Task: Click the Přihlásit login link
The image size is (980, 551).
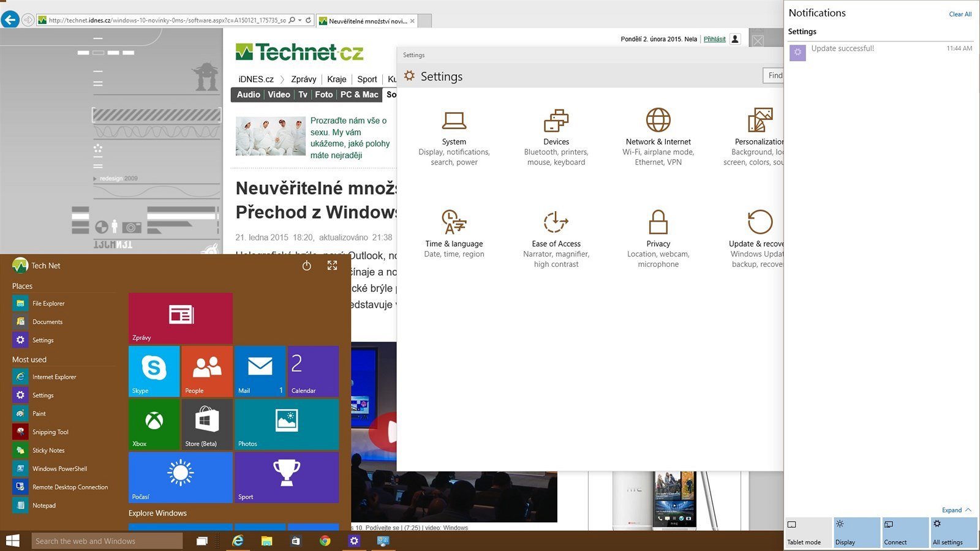Action: (x=714, y=39)
